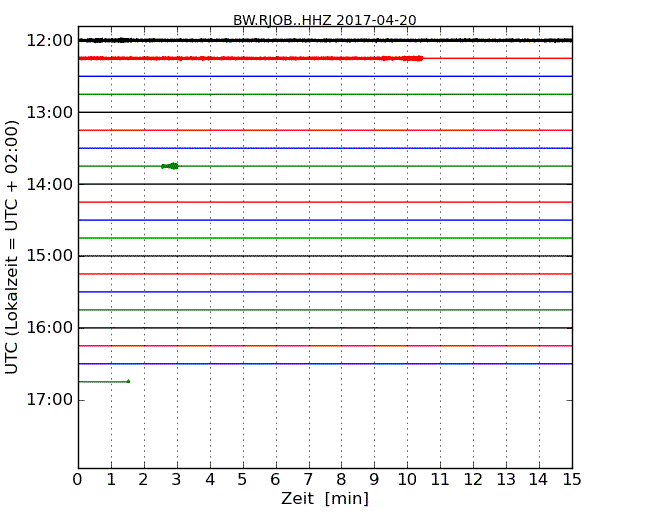The image size is (650, 520).
Task: Click the x-axis tick label 12
Action: [x=473, y=480]
